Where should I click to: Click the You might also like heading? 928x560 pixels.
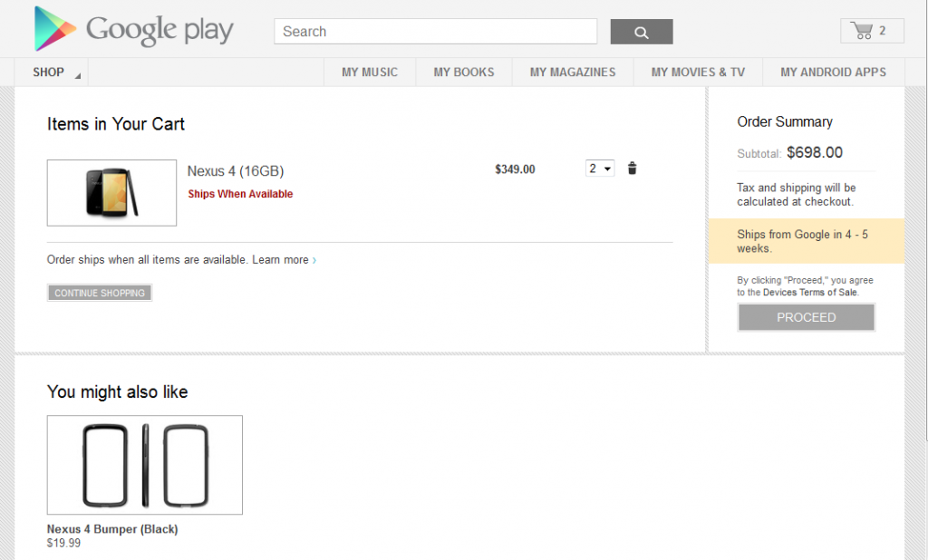click(117, 391)
